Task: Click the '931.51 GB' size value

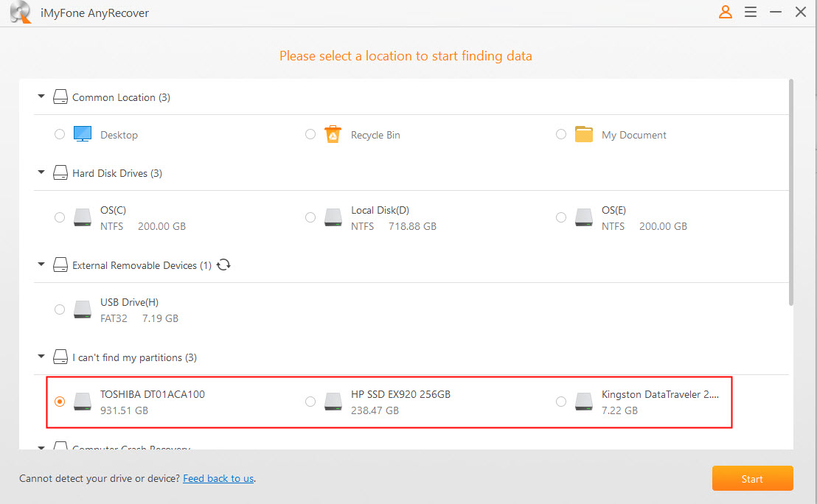Action: [x=124, y=411]
